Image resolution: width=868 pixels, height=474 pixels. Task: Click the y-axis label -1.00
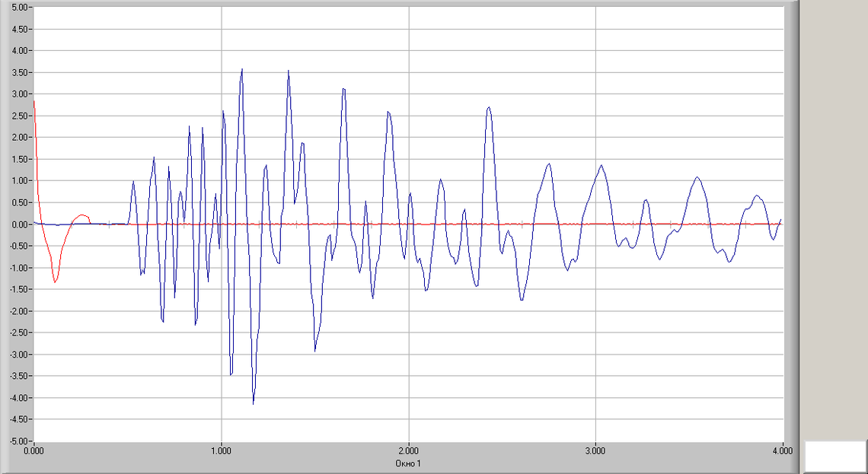(18, 268)
